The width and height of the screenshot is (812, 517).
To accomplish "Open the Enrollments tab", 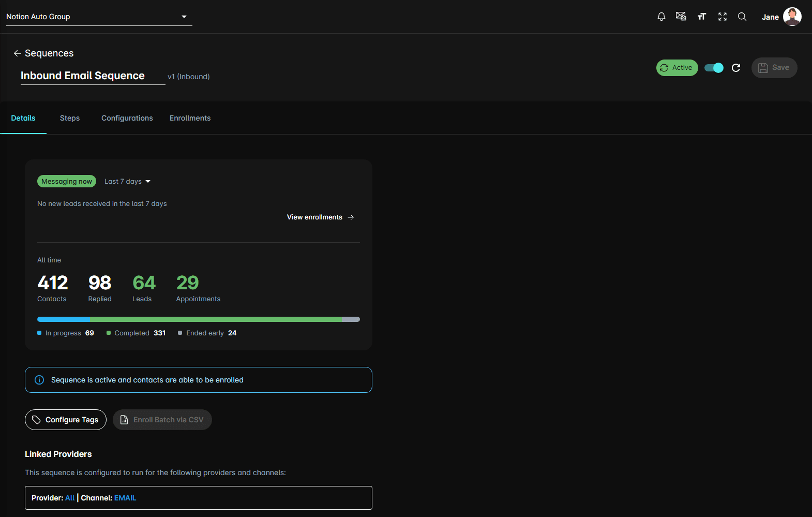I will click(190, 118).
